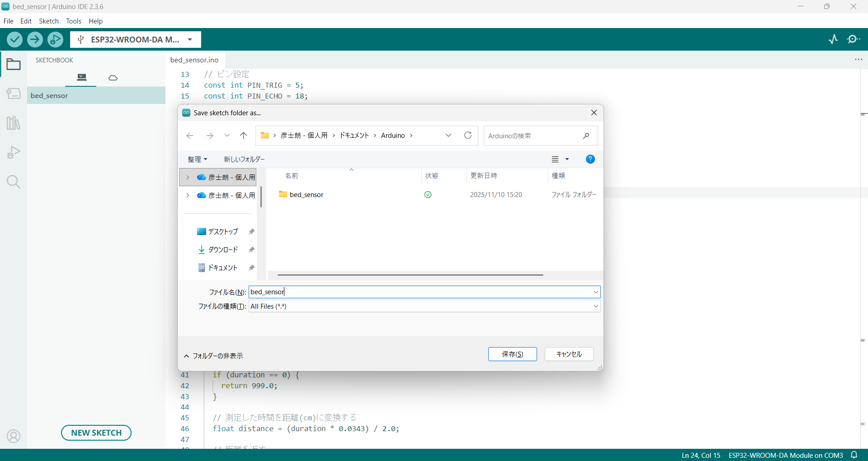Open the Library Manager sidebar icon
This screenshot has height=461, width=868.
pyautogui.click(x=14, y=123)
